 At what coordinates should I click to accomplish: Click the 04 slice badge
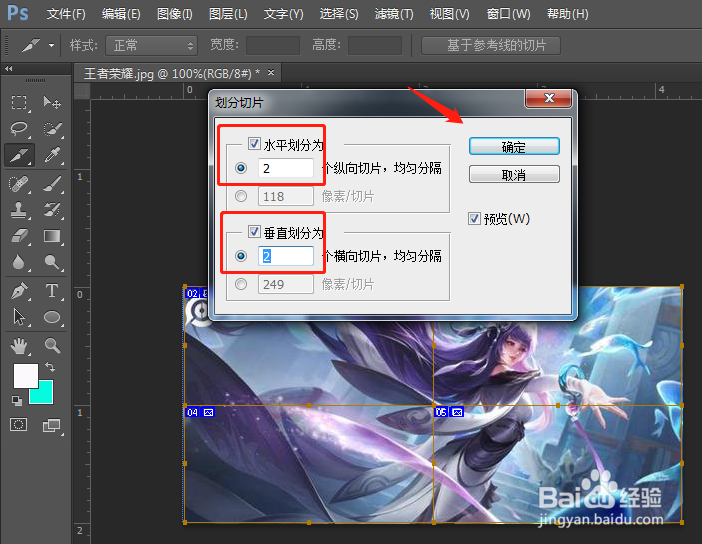pos(200,412)
